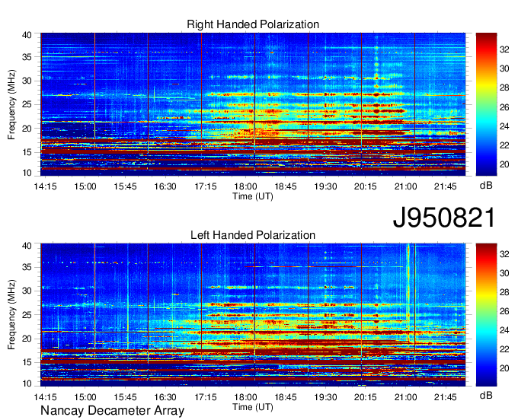
Task: Click the 'Right Handed Polarization' title
Action: click(253, 24)
